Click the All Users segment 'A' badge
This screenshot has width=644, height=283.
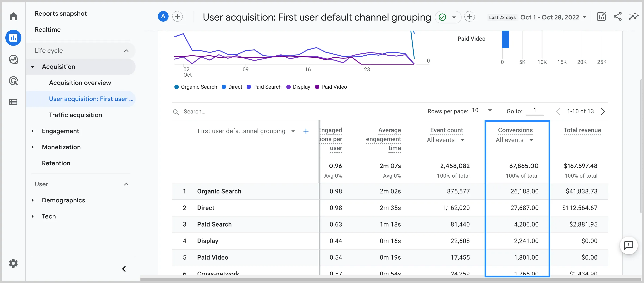coord(163,17)
